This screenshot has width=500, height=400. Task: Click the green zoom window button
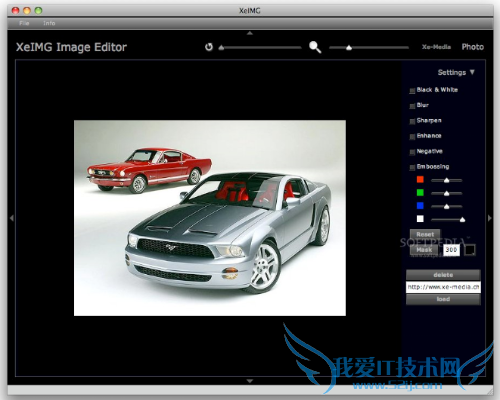click(39, 11)
